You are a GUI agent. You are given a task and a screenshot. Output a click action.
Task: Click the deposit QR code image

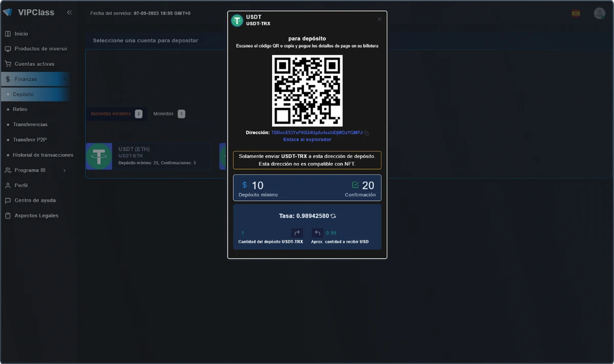(307, 90)
